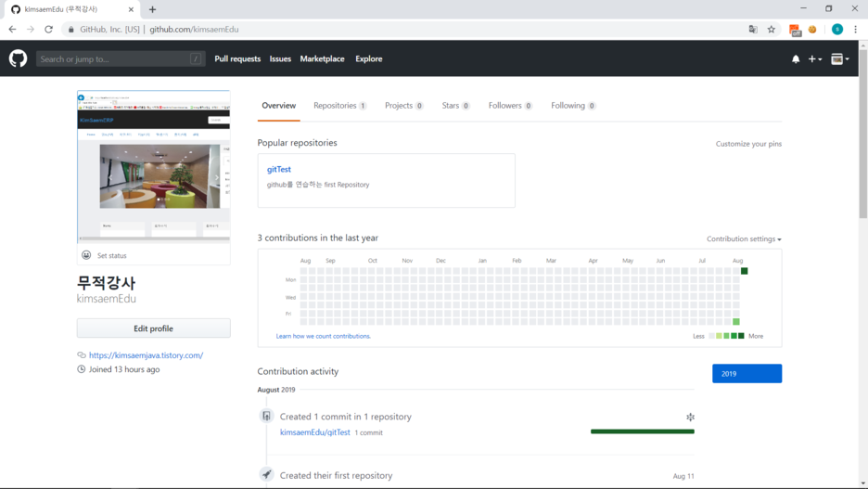Open the plus create-new menu
Image resolution: width=868 pixels, height=489 pixels.
[x=815, y=59]
